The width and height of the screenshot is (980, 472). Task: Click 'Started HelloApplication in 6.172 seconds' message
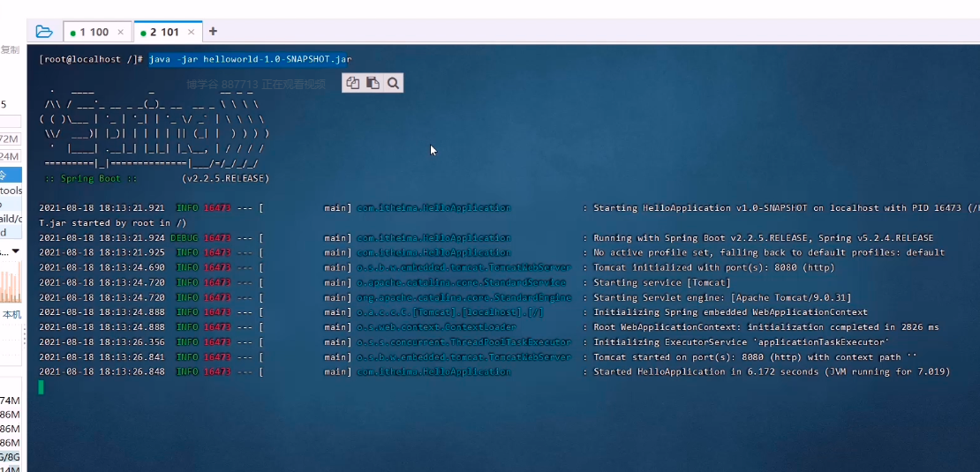click(705, 372)
